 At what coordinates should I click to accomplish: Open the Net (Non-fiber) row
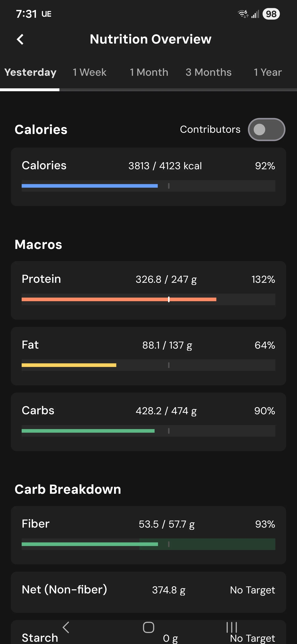click(148, 592)
